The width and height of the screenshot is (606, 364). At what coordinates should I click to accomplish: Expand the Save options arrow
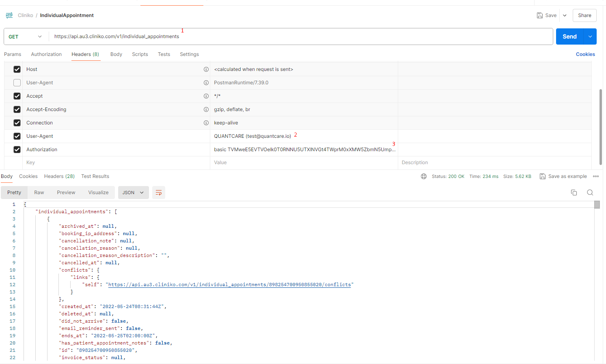tap(565, 15)
